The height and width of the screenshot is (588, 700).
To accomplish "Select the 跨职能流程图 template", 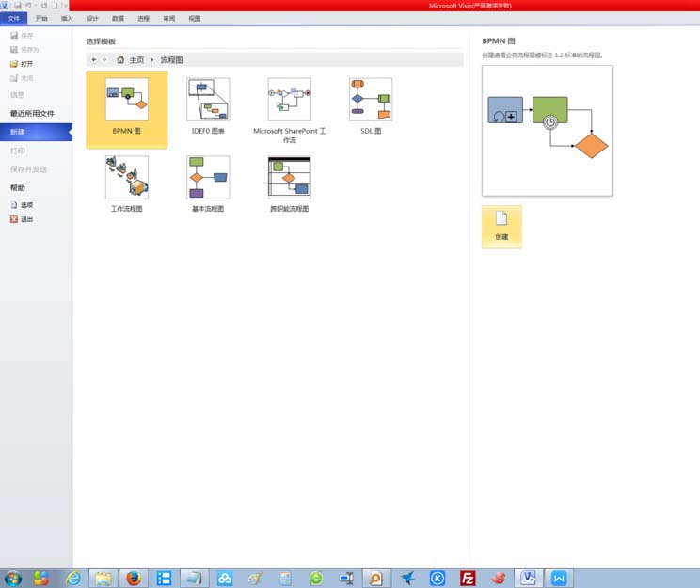I will click(289, 183).
